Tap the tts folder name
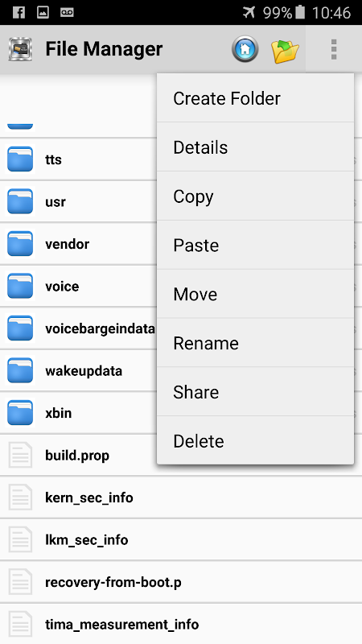The width and height of the screenshot is (362, 644). [53, 159]
